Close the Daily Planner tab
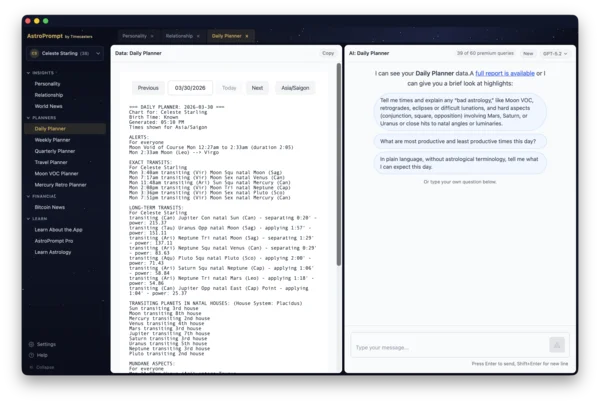This screenshot has height=404, width=600. [x=247, y=36]
